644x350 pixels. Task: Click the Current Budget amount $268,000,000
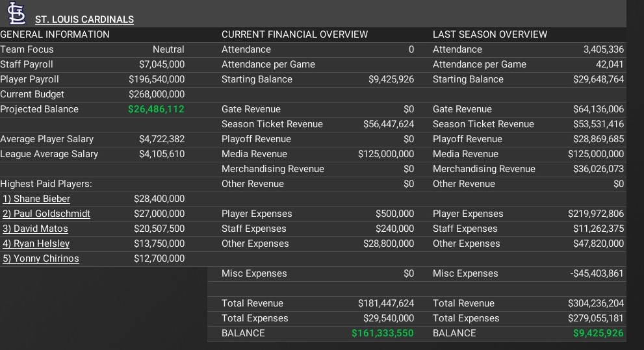pos(157,94)
